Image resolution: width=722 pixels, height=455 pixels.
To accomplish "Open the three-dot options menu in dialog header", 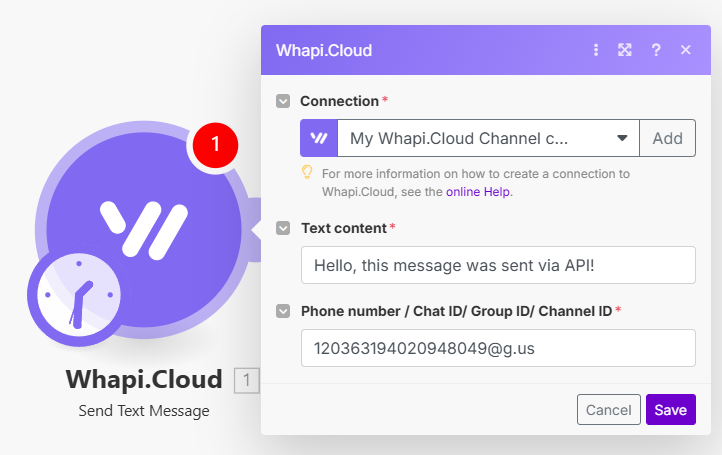I will coord(596,50).
